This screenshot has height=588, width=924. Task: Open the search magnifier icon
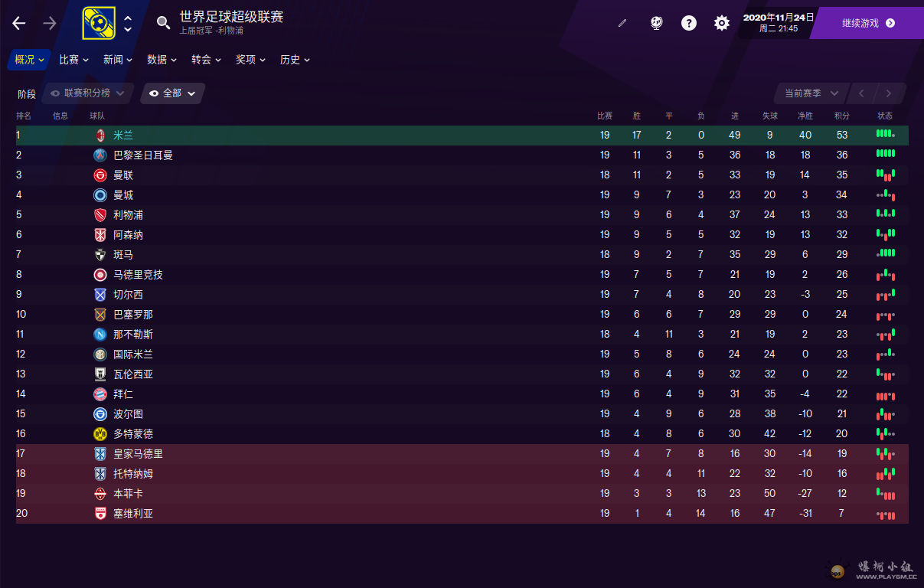pyautogui.click(x=163, y=23)
